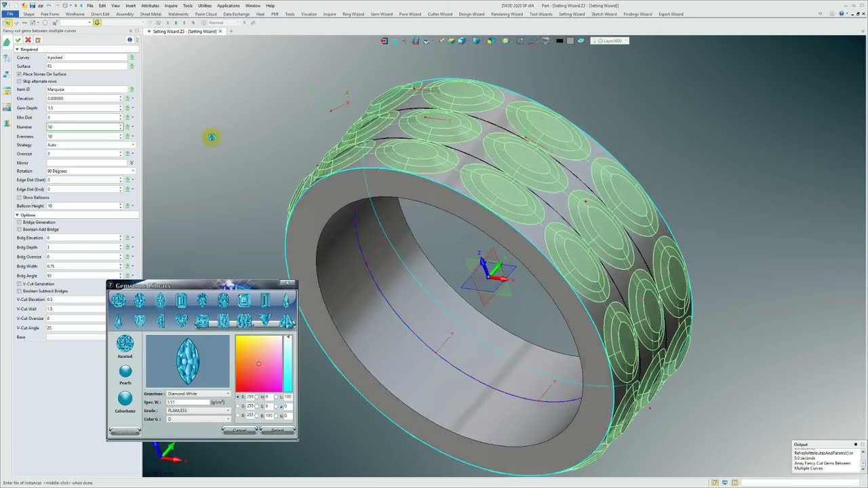Select the H color radio button
Viewport: 868px width, 488px height.
pos(256,396)
